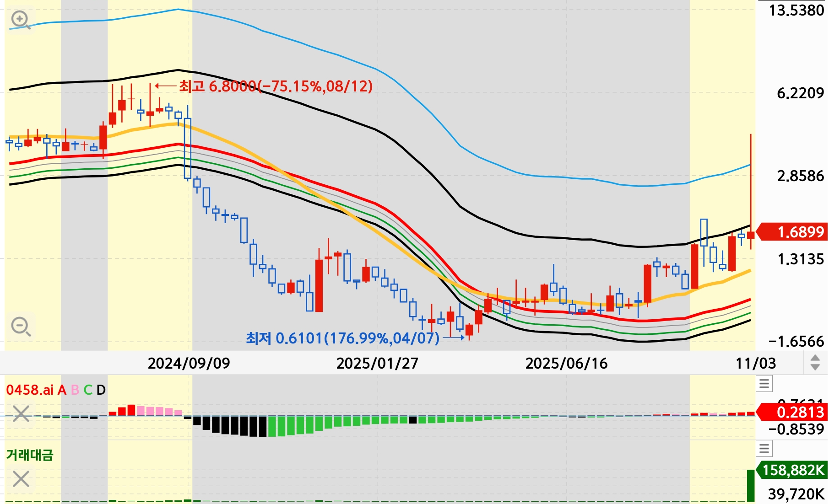Click the 13.5380 price axis label
Image resolution: width=829 pixels, height=504 pixels.
click(x=796, y=10)
